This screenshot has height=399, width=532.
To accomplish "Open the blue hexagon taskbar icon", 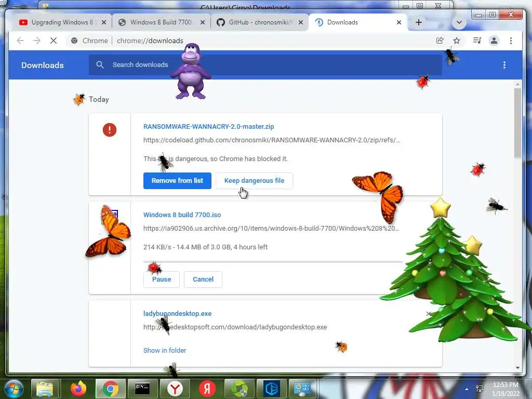I will (x=271, y=389).
